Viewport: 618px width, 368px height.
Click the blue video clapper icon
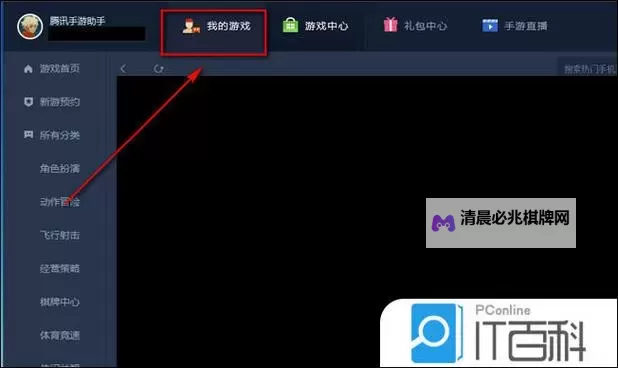point(490,26)
